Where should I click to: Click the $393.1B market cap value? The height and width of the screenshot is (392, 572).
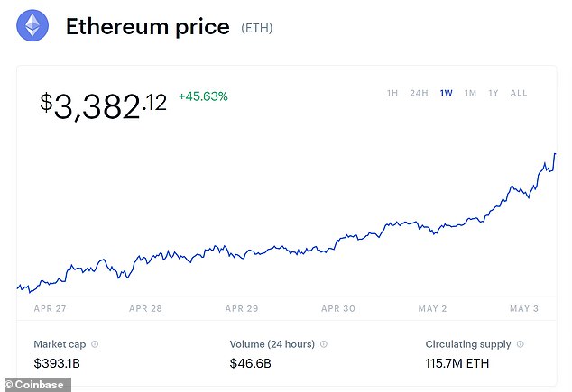[x=55, y=363]
